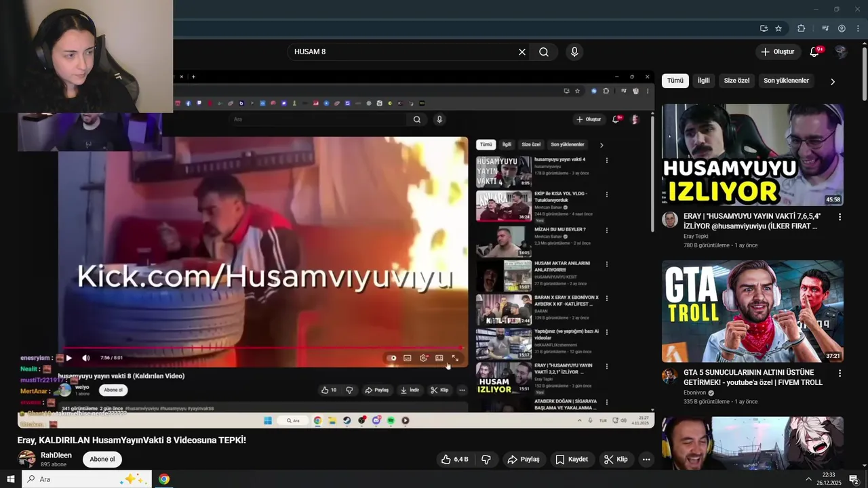
Task: Bookmark this page with the star icon
Action: 778,28
